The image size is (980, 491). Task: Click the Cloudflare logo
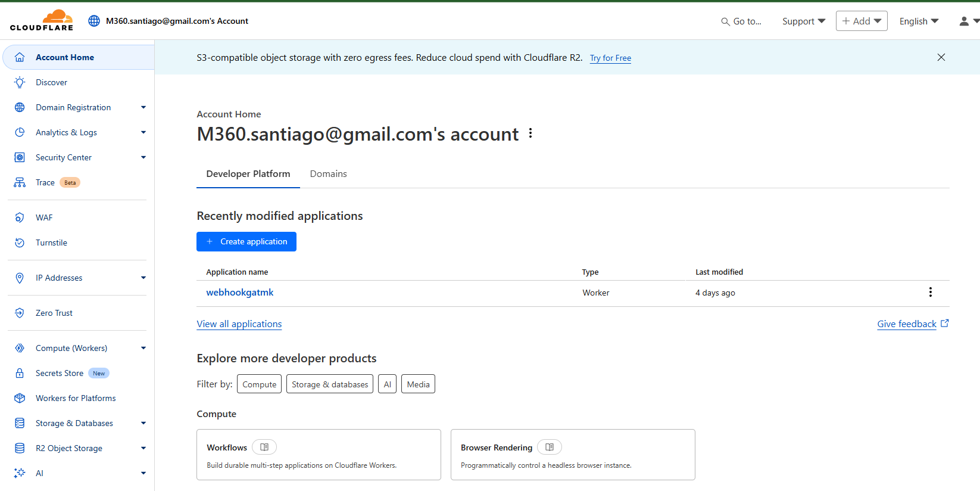(42, 21)
